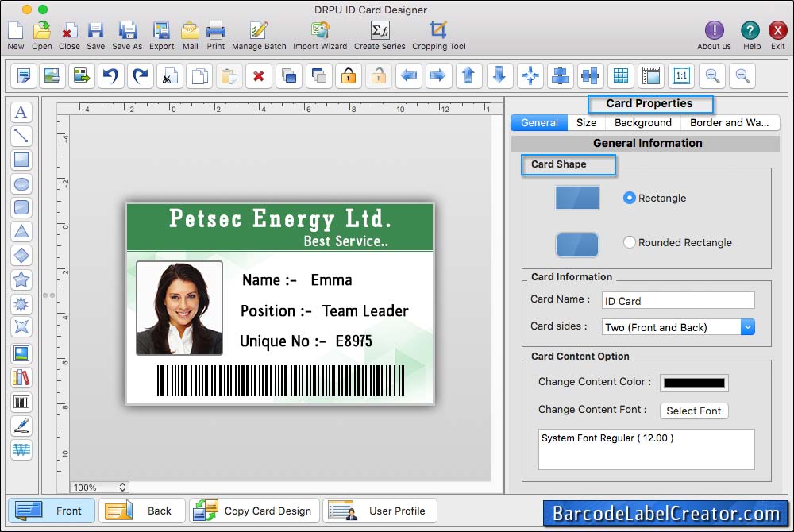Select the Signature pen tool
Viewport: 794px width, 532px height.
[x=21, y=426]
